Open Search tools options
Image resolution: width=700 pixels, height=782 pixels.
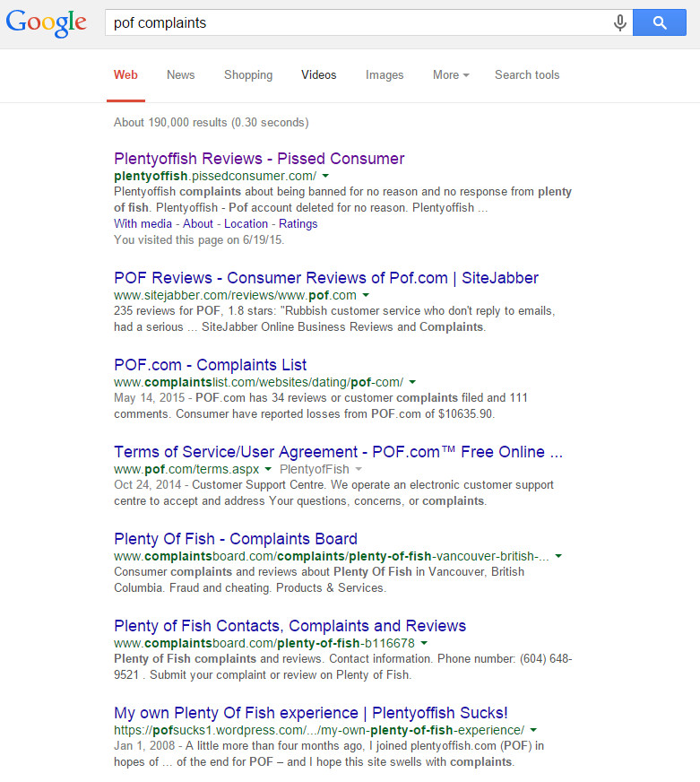point(527,74)
